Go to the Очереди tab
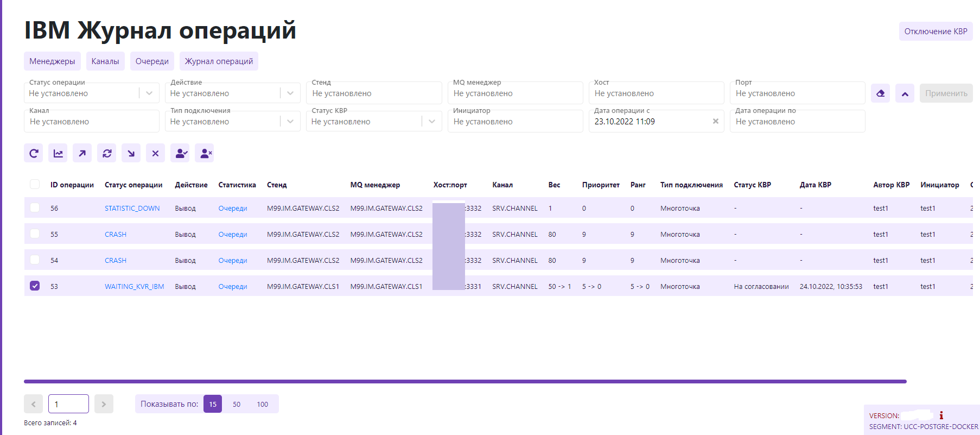Viewport: 980px width, 435px height. 152,61
